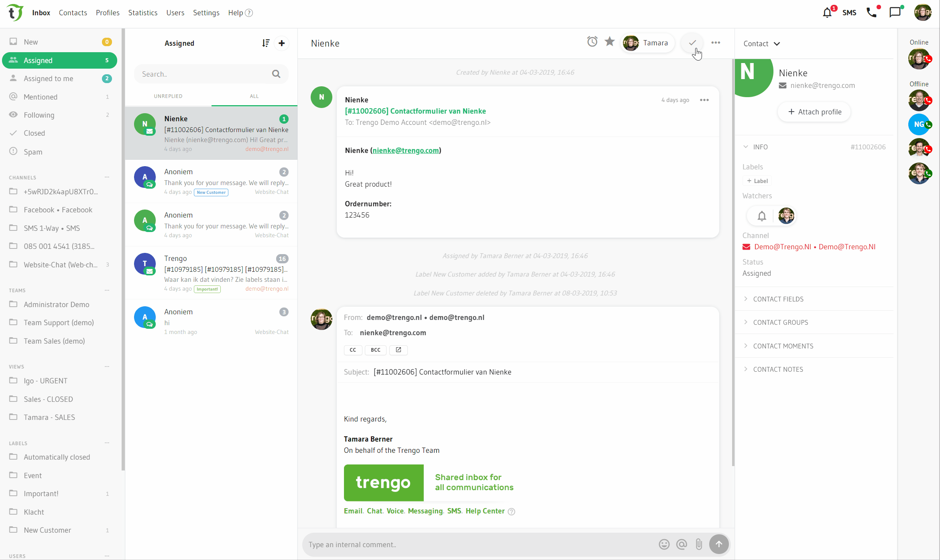
Task: Insert an emoji in comment
Action: point(664,545)
